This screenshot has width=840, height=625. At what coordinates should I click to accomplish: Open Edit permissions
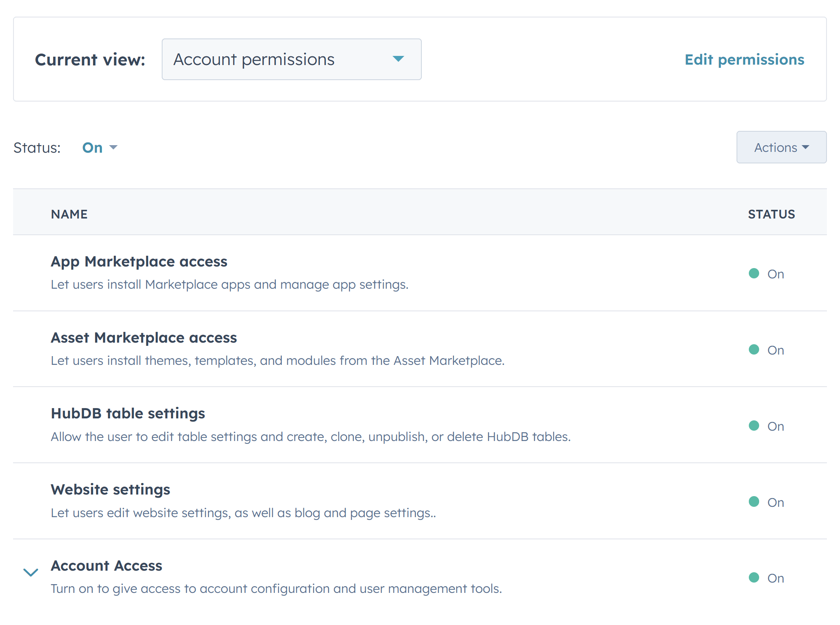coord(744,59)
